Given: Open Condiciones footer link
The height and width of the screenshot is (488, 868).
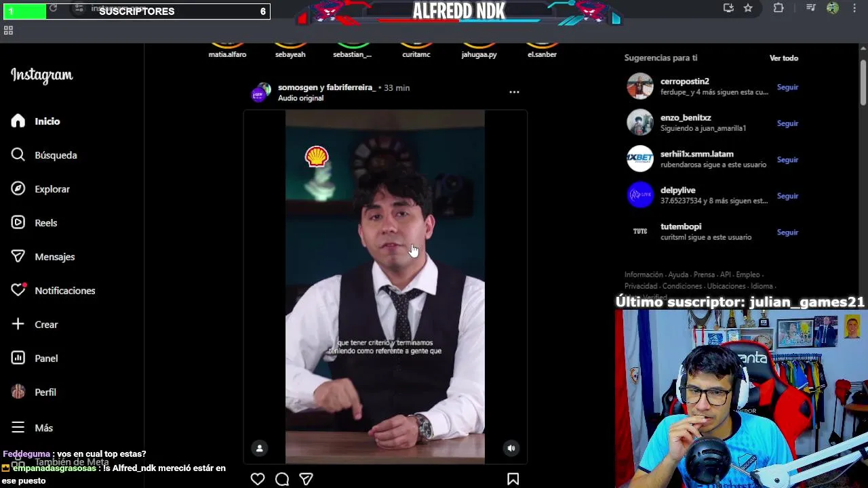Looking at the screenshot, I should 682,286.
